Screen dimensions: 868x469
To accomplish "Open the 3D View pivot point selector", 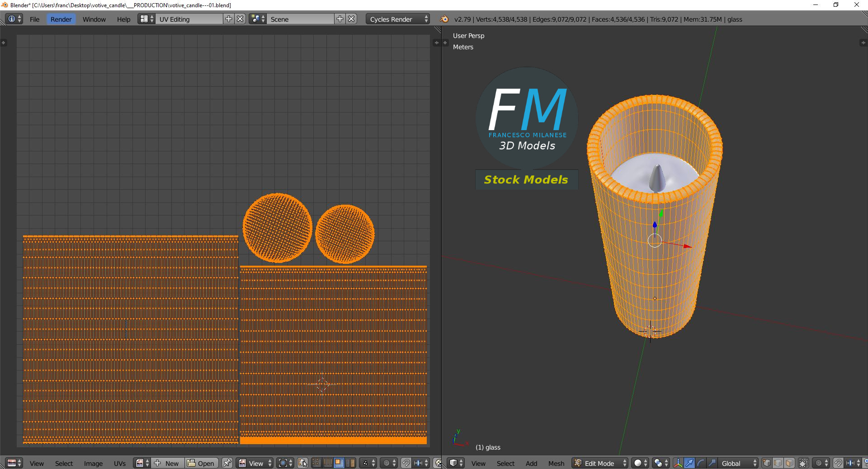I will pos(661,463).
